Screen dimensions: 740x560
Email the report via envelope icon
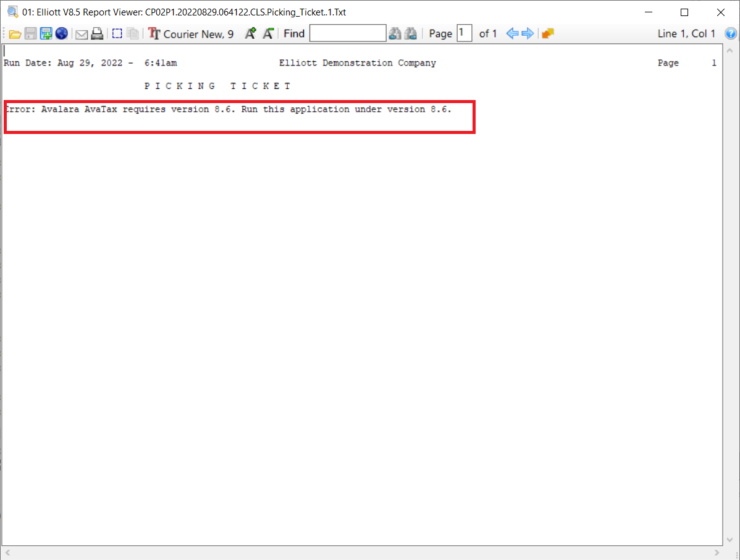click(x=82, y=35)
